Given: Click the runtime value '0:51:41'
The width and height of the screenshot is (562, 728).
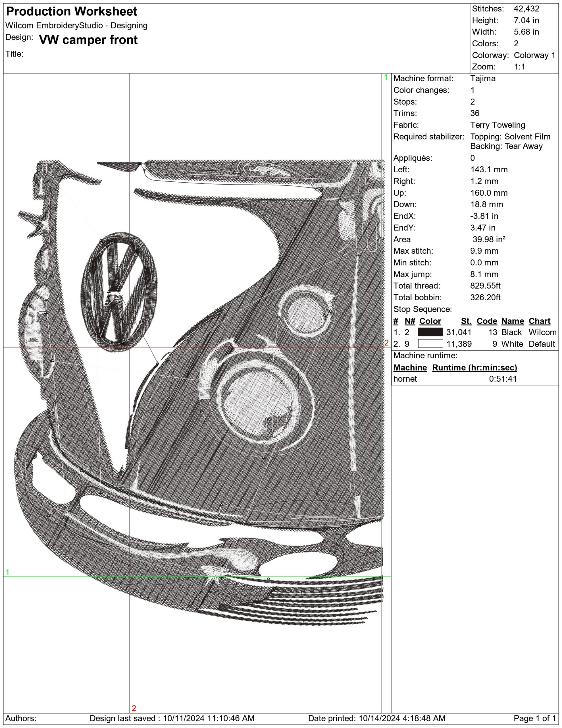Looking at the screenshot, I should tap(503, 379).
